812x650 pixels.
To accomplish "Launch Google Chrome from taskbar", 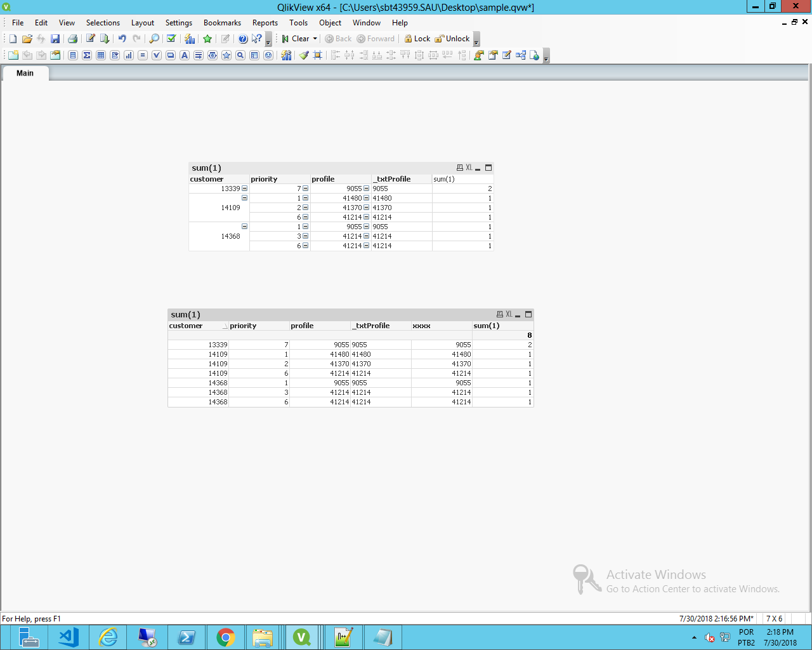I will (225, 637).
